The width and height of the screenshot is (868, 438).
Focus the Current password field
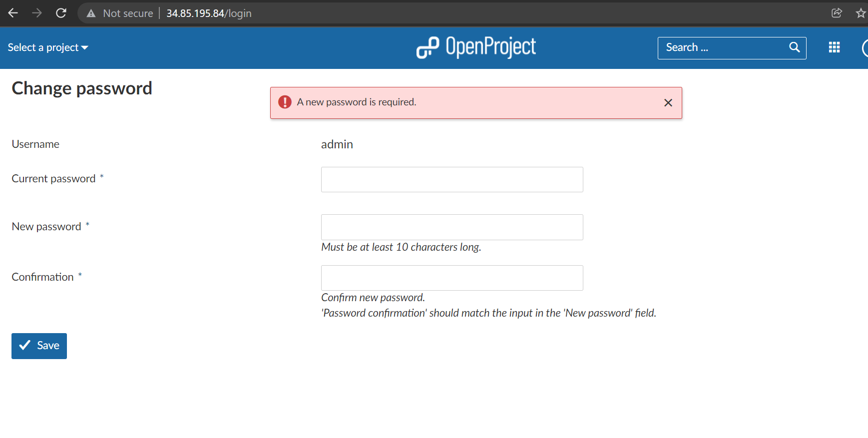pos(451,179)
